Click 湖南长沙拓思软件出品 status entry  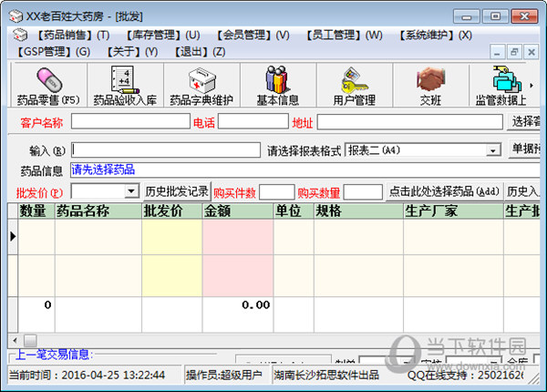coord(325,376)
